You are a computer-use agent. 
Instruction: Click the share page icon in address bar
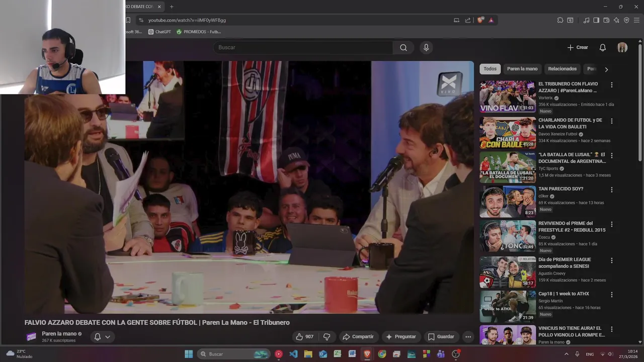(x=468, y=20)
